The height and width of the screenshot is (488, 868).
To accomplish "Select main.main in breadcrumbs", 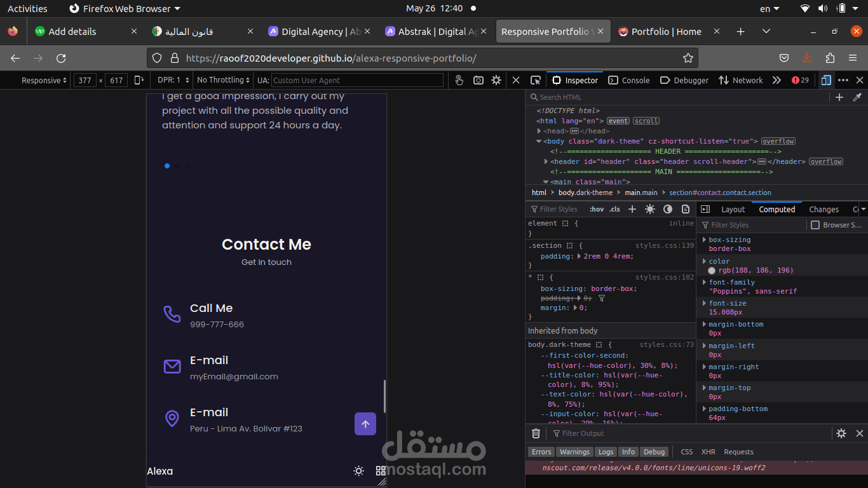I will pyautogui.click(x=641, y=193).
